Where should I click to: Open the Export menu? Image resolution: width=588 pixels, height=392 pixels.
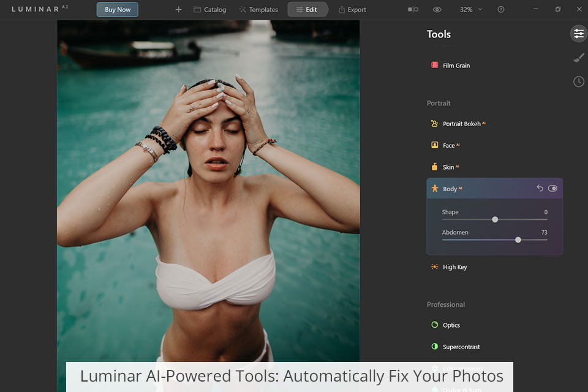tap(352, 10)
